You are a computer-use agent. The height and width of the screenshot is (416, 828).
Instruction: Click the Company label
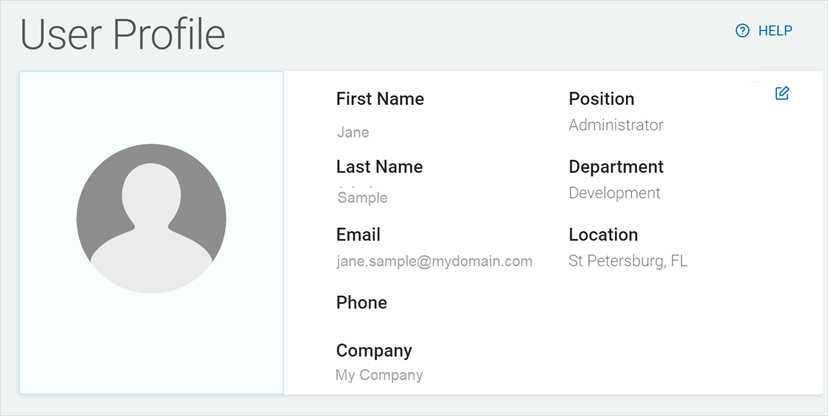(374, 351)
